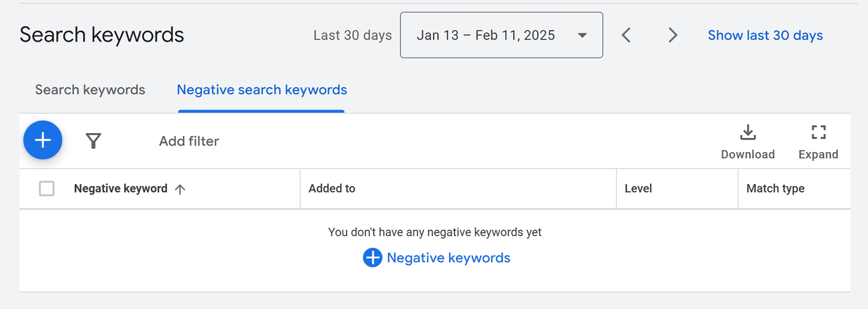Click the plus icon beside Negative keywords link
Viewport: 868px width, 309px height.
(x=373, y=257)
